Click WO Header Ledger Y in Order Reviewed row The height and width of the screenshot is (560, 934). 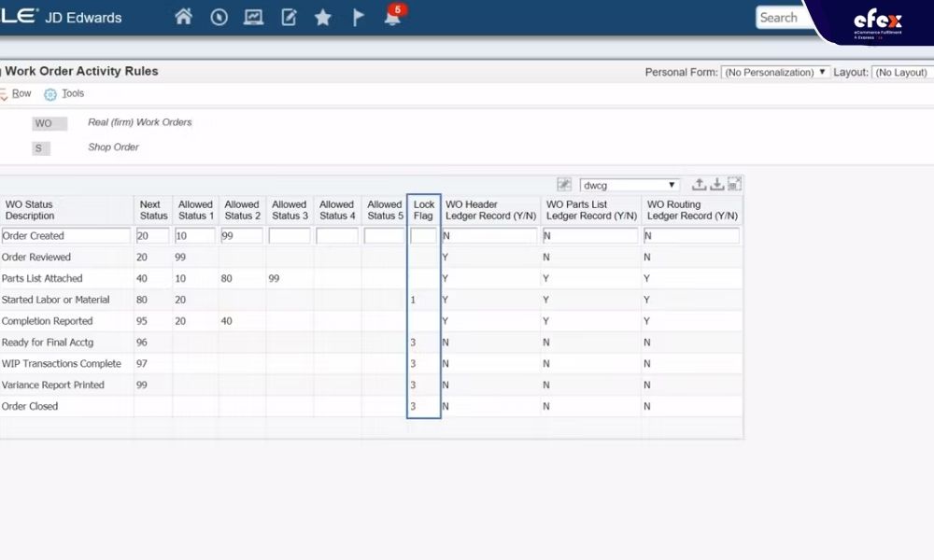click(445, 257)
